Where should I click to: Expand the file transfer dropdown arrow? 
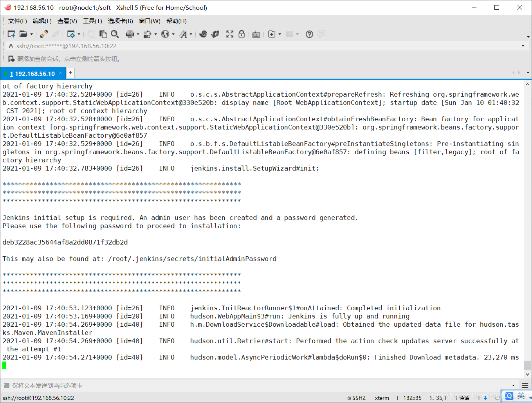[x=156, y=34]
